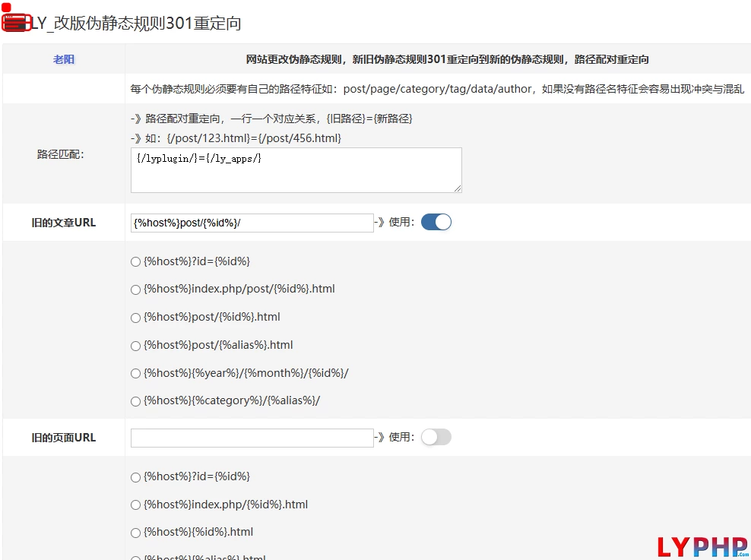Screen dimensions: 751x560
Task: Choose page option {%host%}{%id%}.html
Action: [135, 533]
